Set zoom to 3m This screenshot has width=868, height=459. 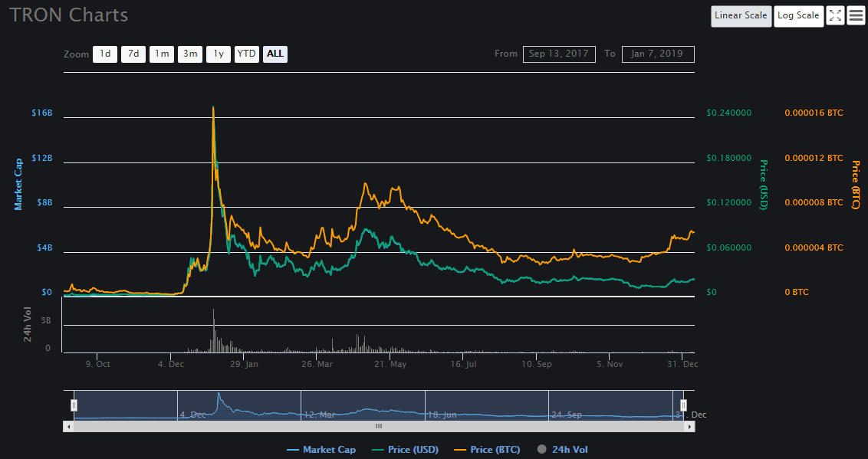pyautogui.click(x=190, y=54)
